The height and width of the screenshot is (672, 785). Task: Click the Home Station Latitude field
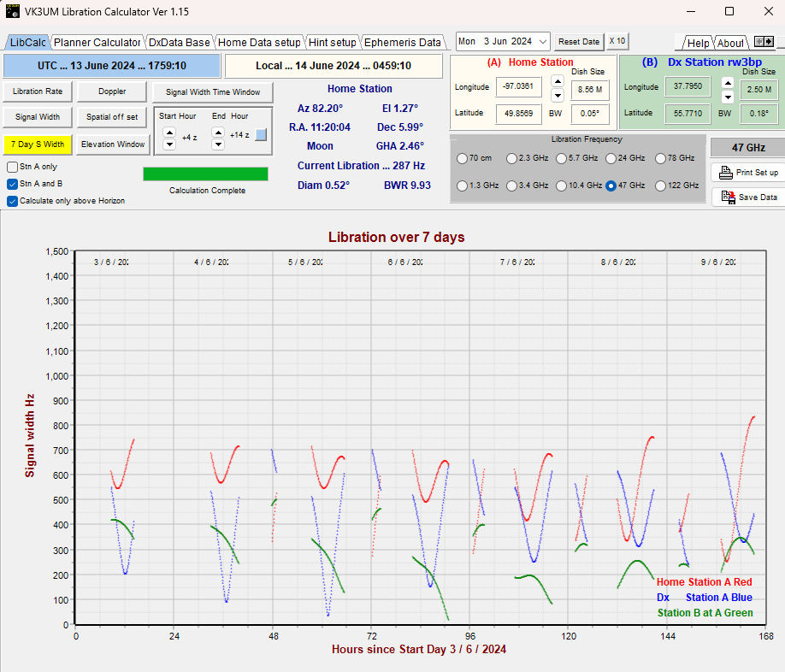click(x=518, y=114)
